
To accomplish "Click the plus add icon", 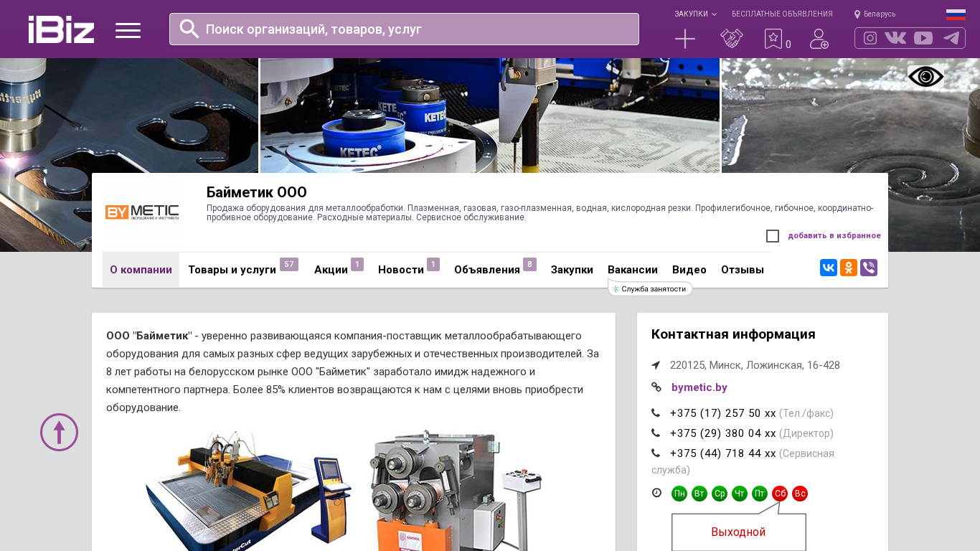I will [685, 39].
